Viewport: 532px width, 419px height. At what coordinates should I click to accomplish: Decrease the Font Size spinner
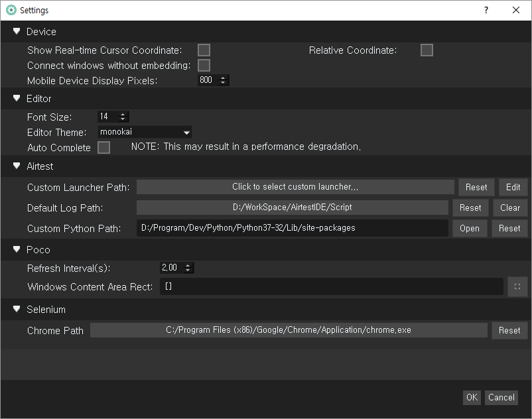pos(123,119)
